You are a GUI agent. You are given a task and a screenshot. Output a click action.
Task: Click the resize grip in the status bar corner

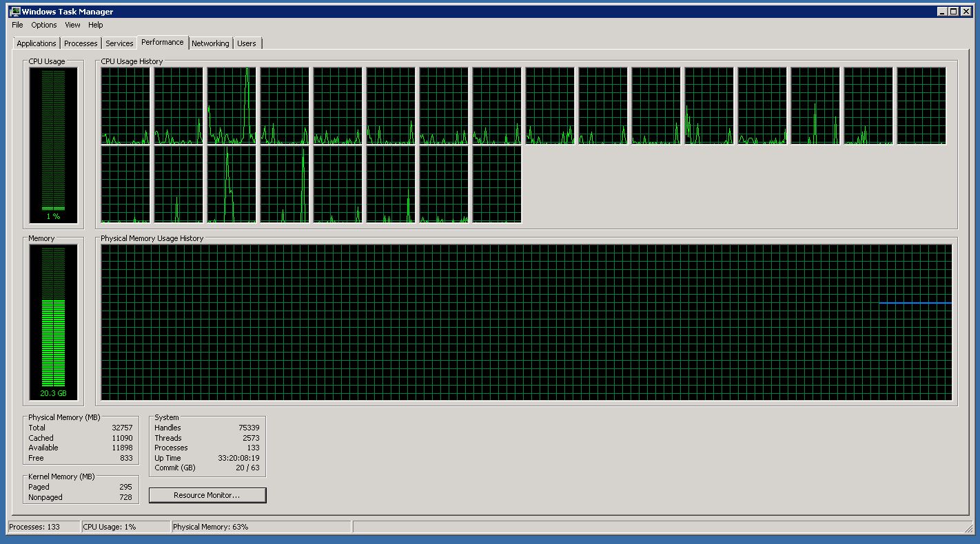[968, 528]
